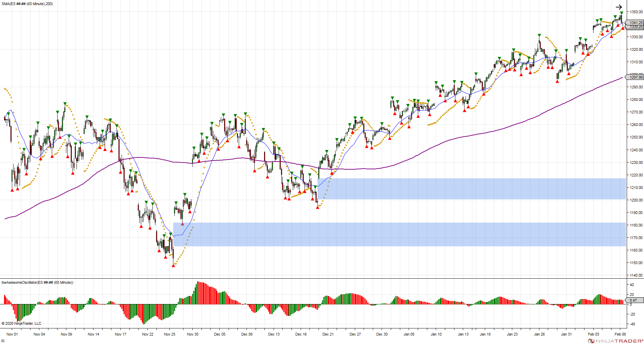Screen dimensions: 644x344
Task: Click the red fractal arrow at the November 25 low
Action: point(173,266)
